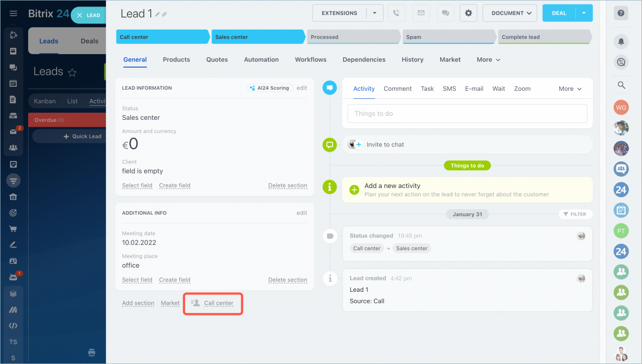Viewport: 642px width, 364px height.
Task: Open the Deals tab behind the panel
Action: 89,41
